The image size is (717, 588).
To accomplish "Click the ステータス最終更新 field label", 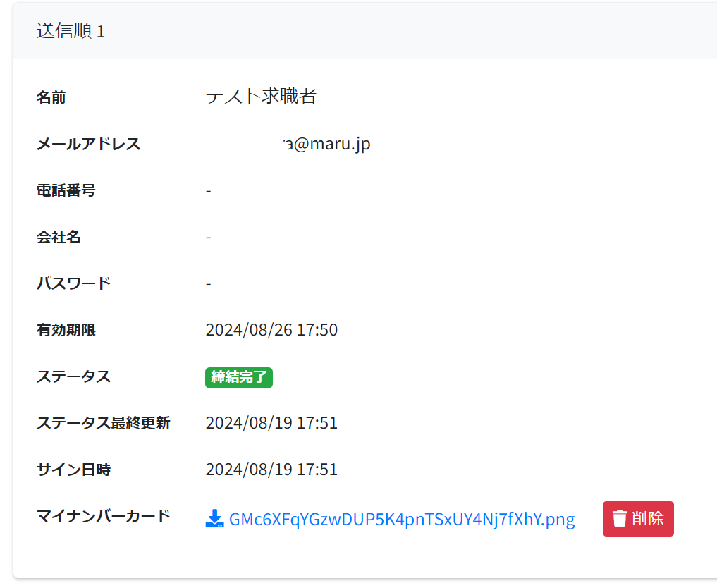I will click(x=104, y=423).
